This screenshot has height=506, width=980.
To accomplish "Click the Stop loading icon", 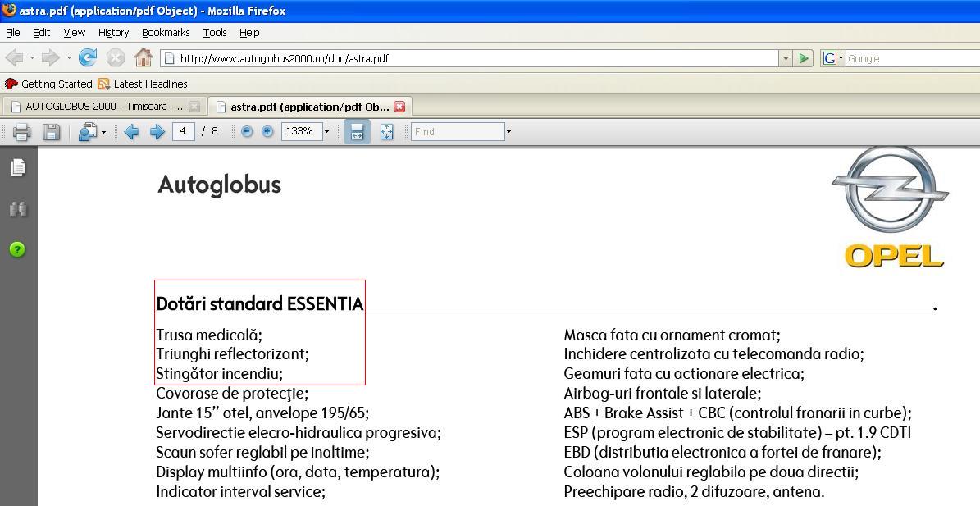I will point(115,58).
